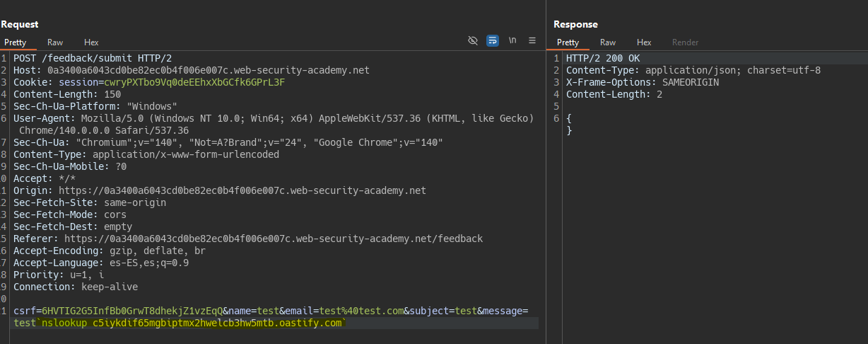Click the csrf token value in body

[x=133, y=311]
